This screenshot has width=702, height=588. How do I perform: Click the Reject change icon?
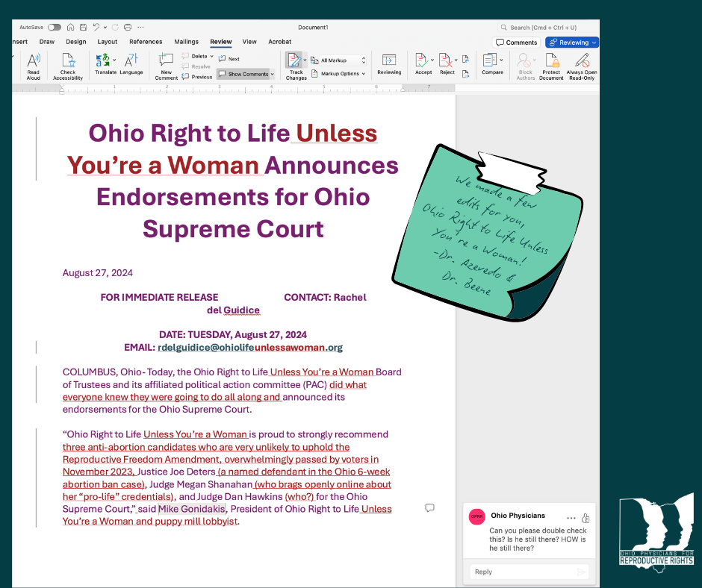pos(445,60)
